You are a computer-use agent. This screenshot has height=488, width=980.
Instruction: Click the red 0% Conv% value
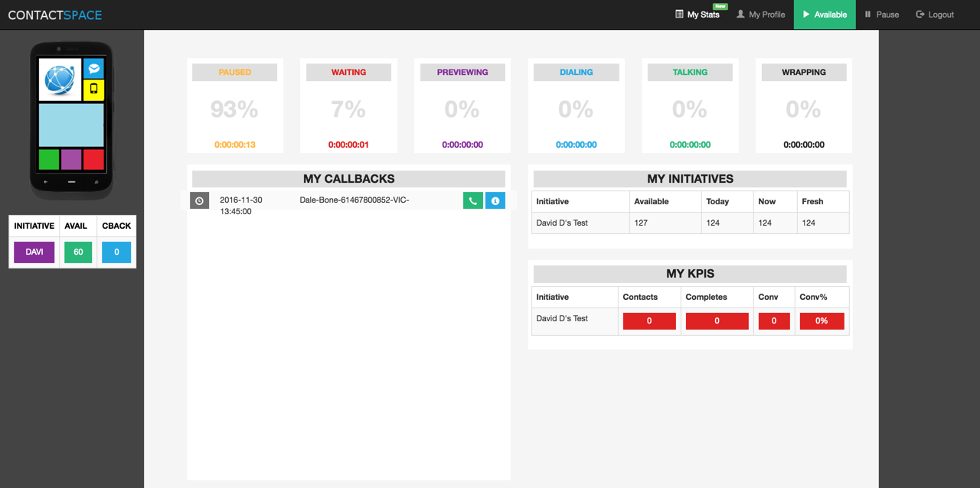point(822,321)
